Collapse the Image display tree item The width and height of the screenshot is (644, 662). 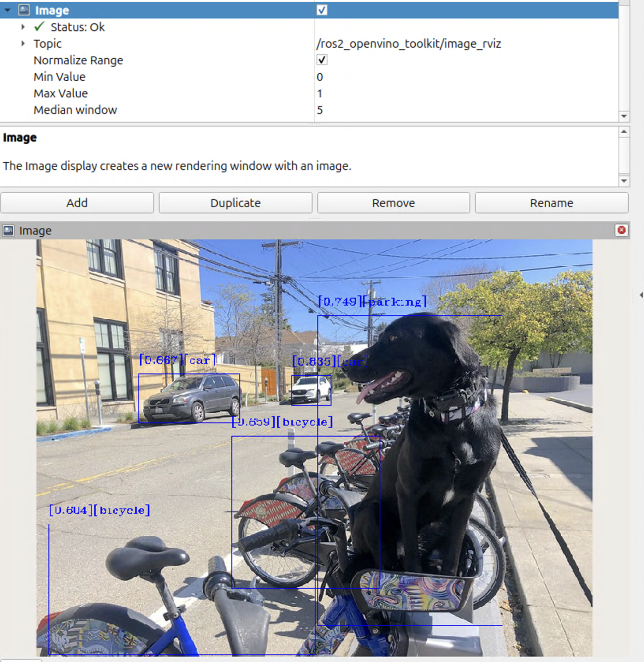[6, 10]
